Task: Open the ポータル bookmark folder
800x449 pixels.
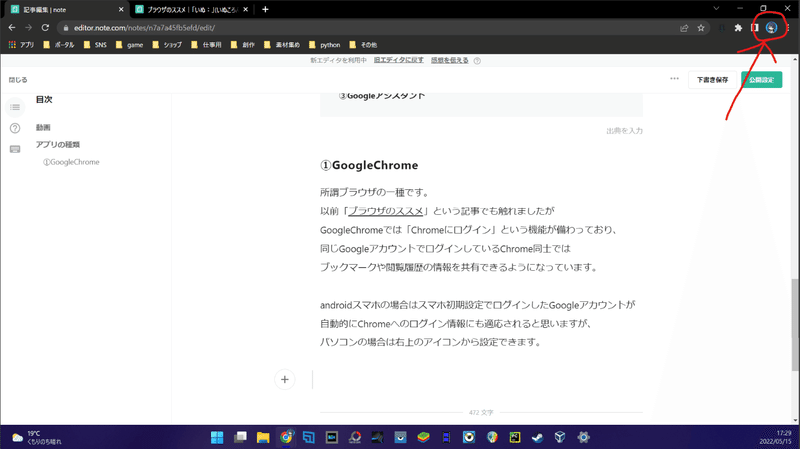Action: click(x=59, y=45)
